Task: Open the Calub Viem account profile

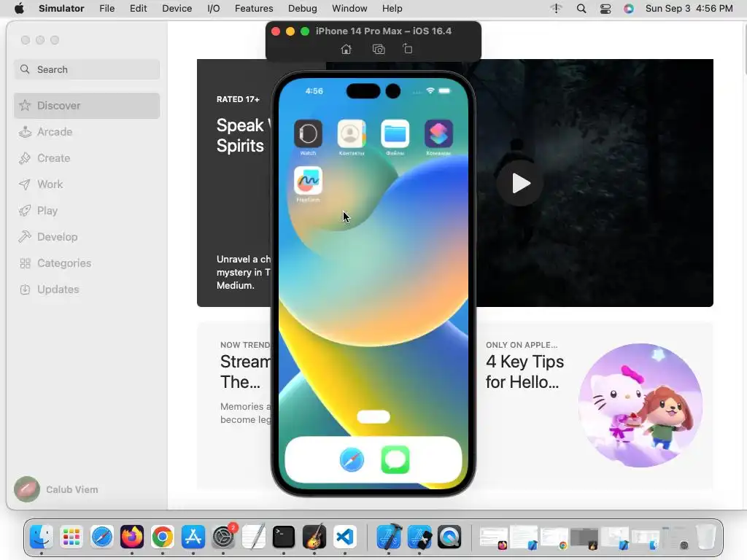Action: click(x=56, y=489)
